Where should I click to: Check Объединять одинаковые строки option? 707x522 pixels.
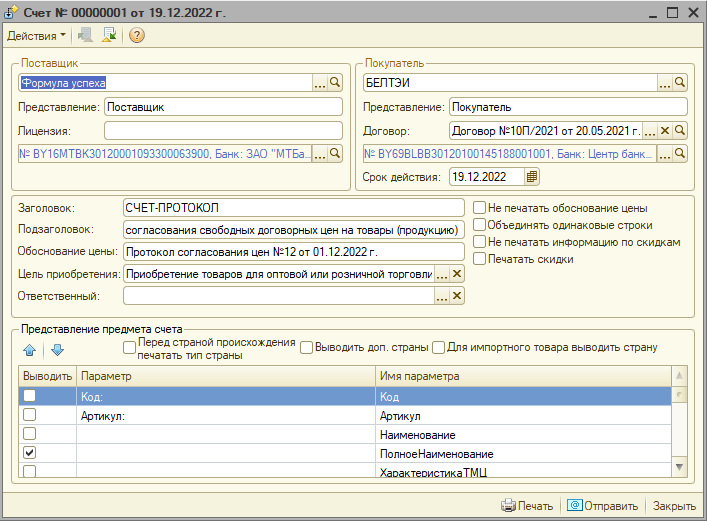click(x=480, y=225)
